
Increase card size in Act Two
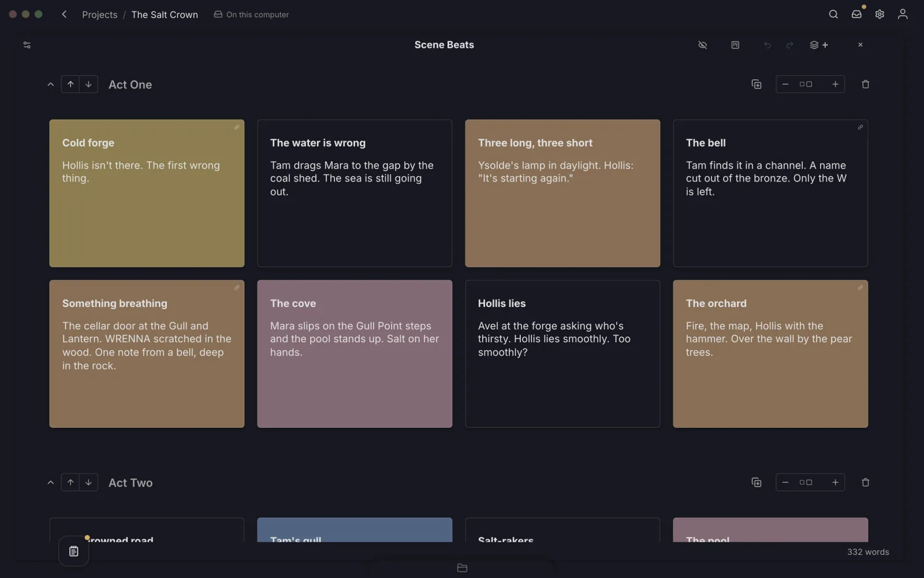tap(835, 483)
